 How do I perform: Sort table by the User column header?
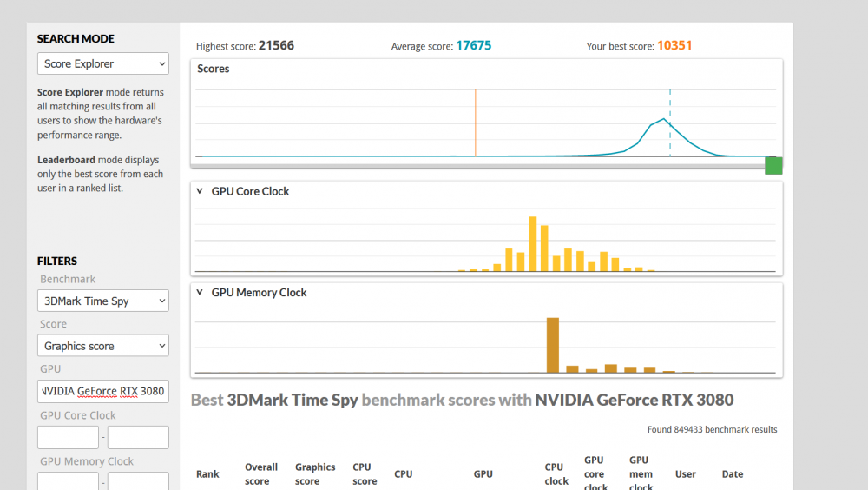686,473
